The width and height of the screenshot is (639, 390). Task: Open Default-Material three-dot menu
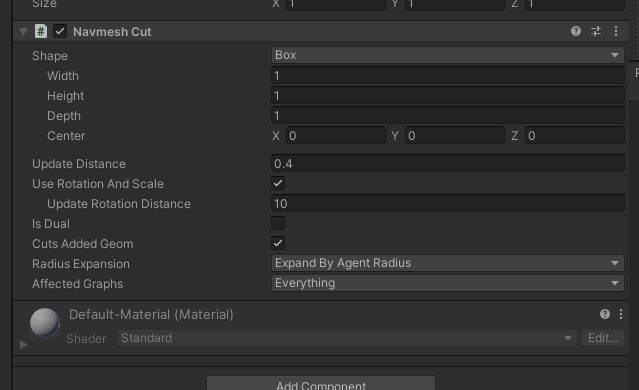[621, 314]
